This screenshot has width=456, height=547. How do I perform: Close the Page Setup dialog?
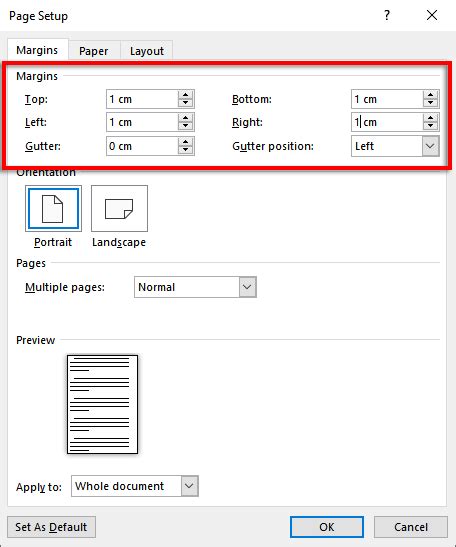(x=432, y=15)
